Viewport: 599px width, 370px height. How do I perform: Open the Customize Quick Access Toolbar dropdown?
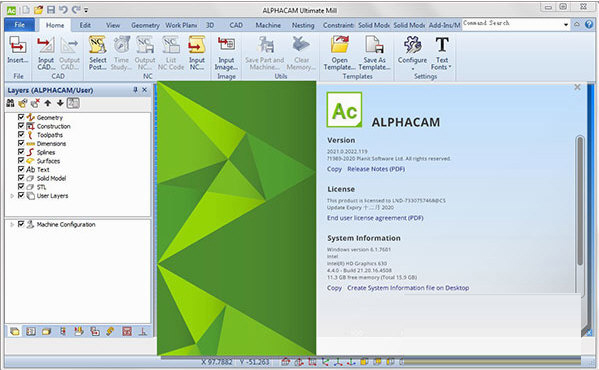[x=86, y=10]
